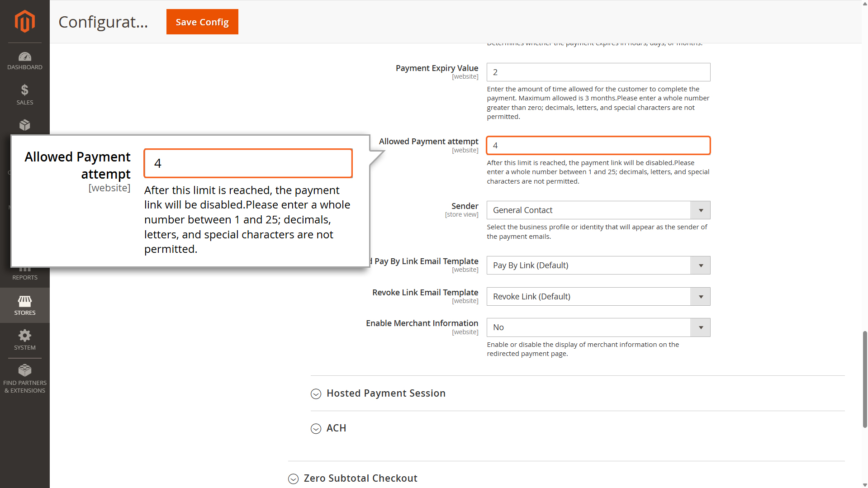
Task: Click the scrollbar down arrow
Action: tap(865, 485)
